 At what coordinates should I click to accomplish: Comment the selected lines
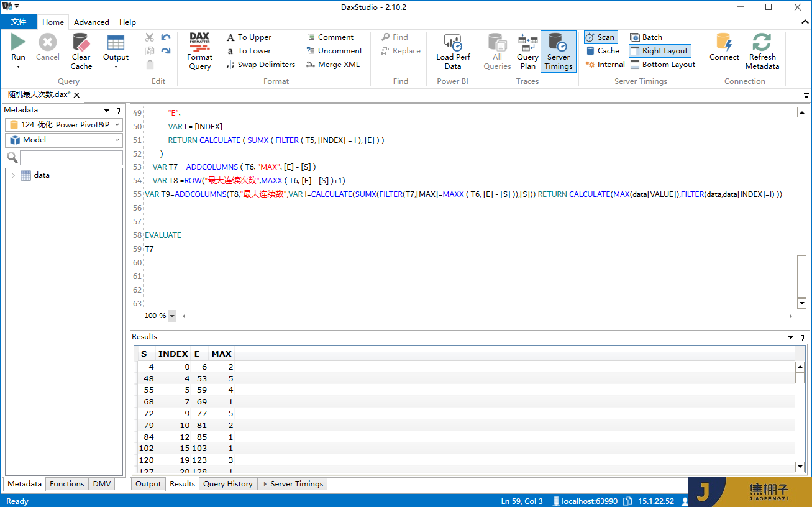(330, 37)
